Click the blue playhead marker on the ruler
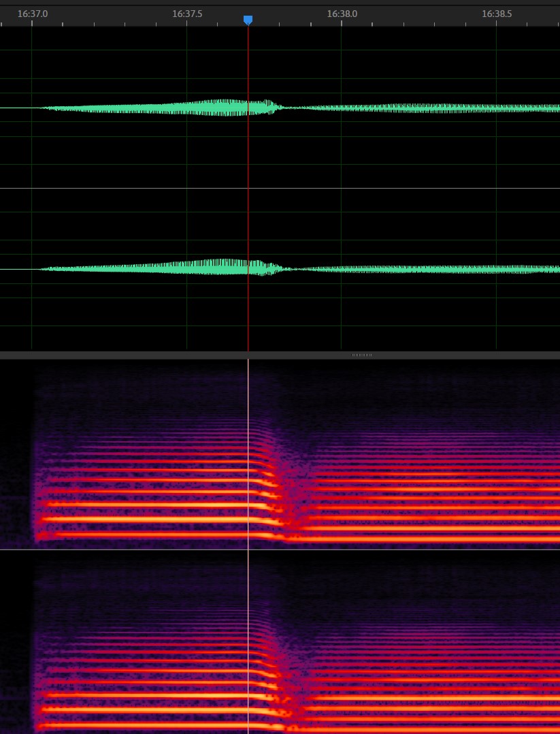Image resolution: width=560 pixels, height=734 pixels. pyautogui.click(x=248, y=20)
